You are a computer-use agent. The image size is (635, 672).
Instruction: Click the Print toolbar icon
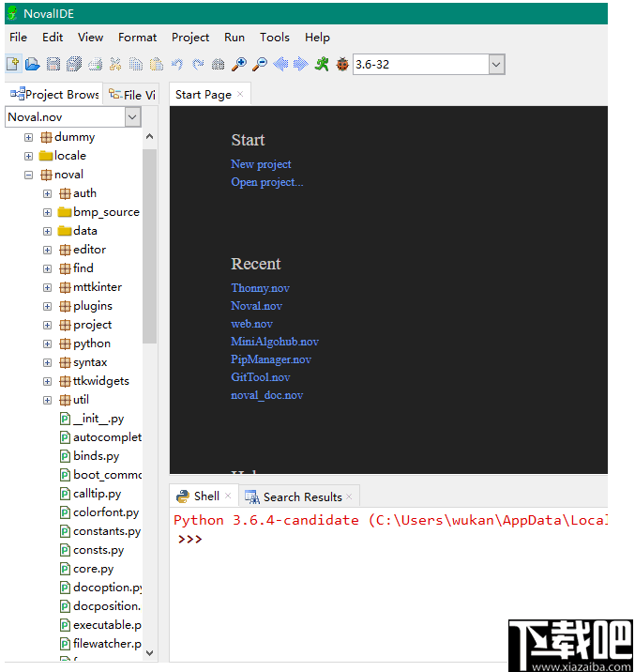pos(95,64)
